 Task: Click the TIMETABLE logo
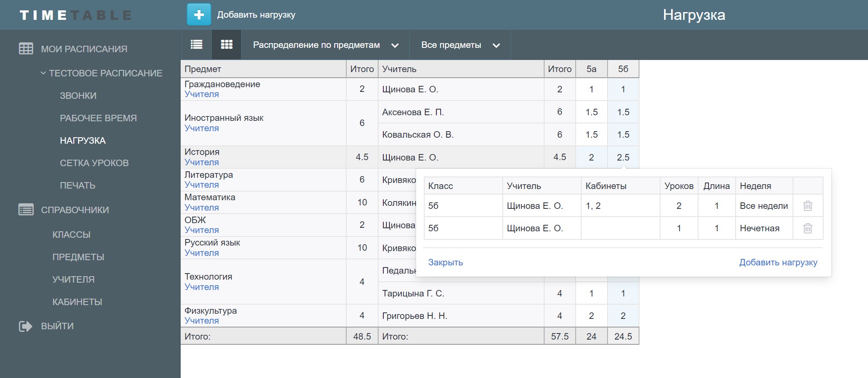pos(75,16)
